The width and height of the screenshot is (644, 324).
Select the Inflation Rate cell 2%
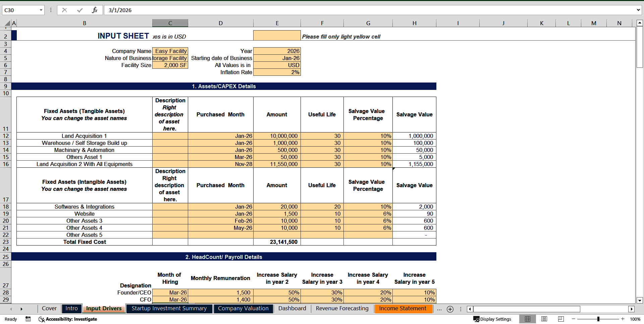point(277,72)
